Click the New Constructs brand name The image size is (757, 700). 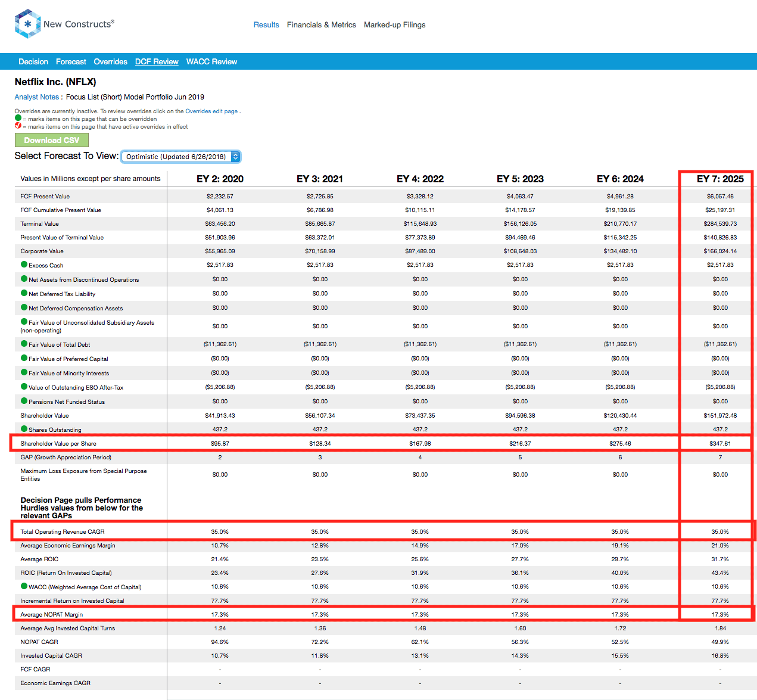(77, 24)
